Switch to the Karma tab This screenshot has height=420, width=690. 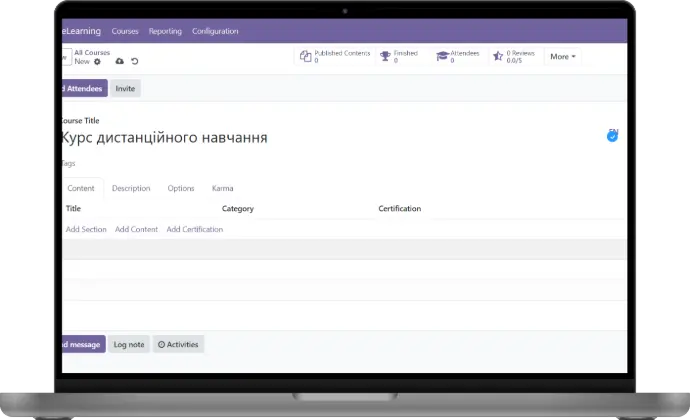(222, 188)
